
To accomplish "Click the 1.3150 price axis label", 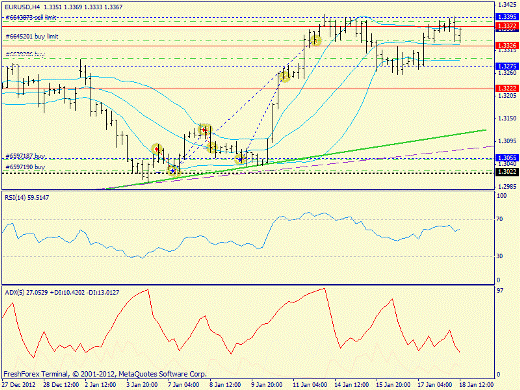I will tap(507, 118).
